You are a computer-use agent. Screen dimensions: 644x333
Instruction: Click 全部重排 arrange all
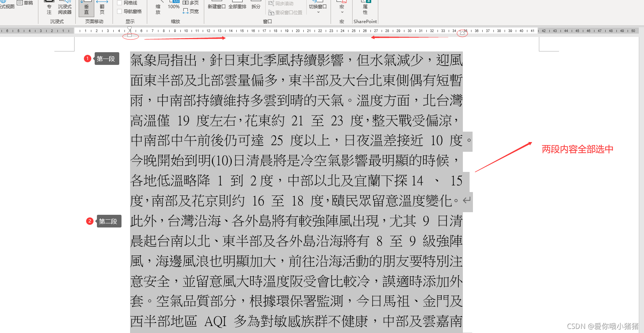click(237, 5)
